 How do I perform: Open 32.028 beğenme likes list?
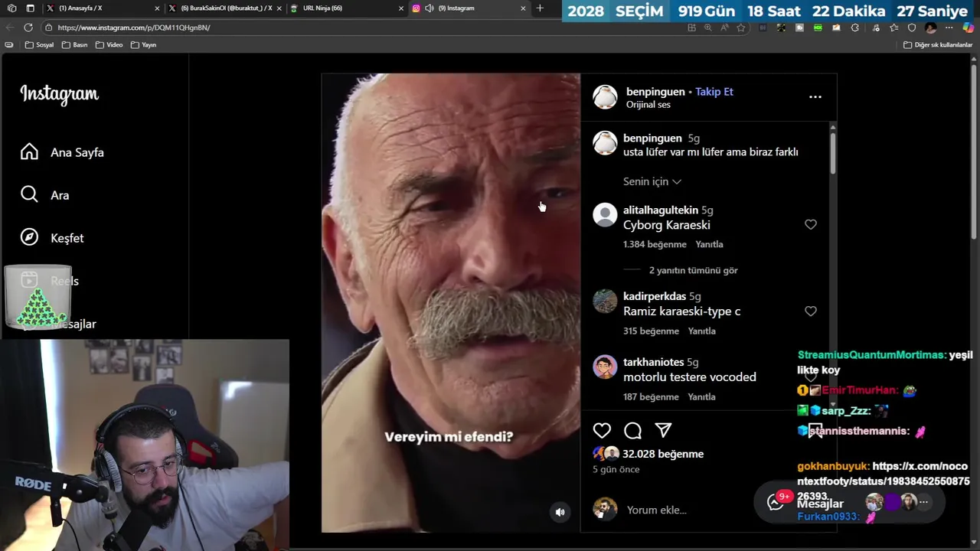[x=663, y=454]
